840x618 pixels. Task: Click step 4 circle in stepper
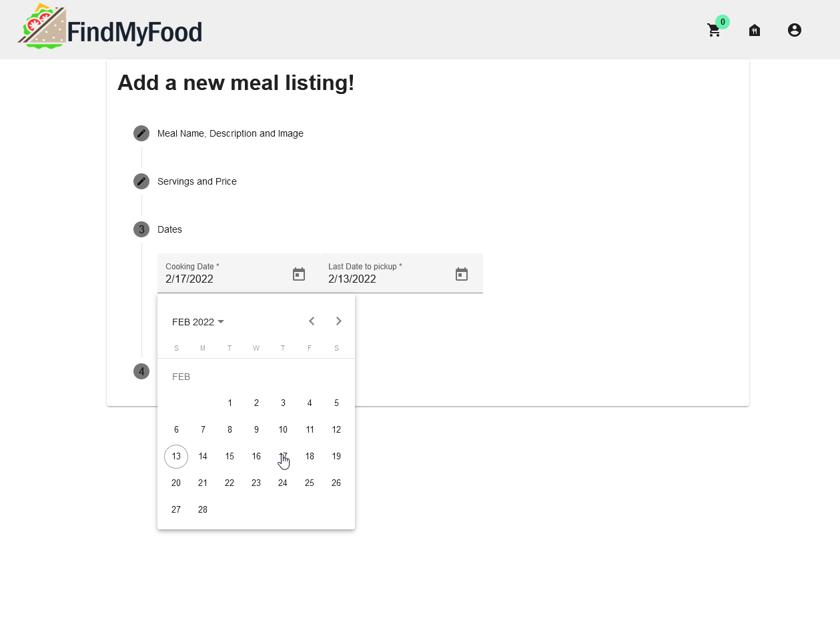pyautogui.click(x=141, y=371)
